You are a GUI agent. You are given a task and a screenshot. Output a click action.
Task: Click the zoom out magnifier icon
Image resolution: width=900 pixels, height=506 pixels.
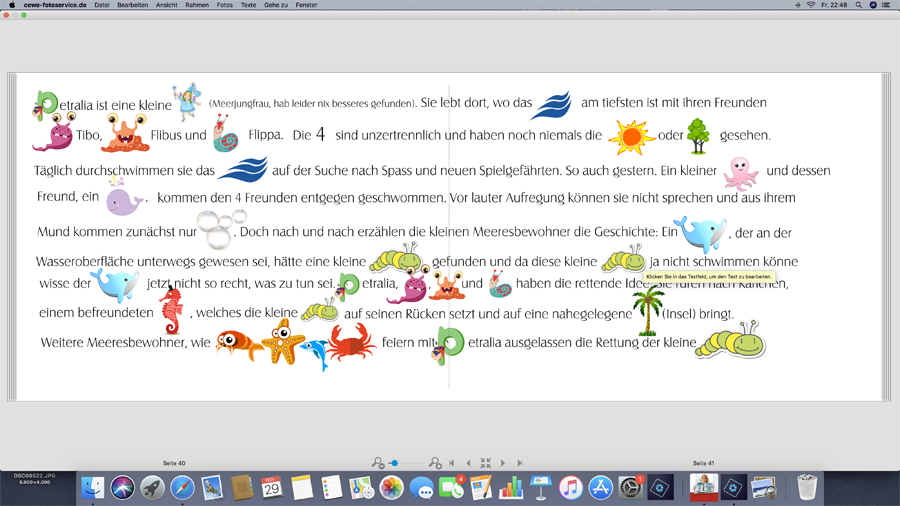pyautogui.click(x=377, y=463)
